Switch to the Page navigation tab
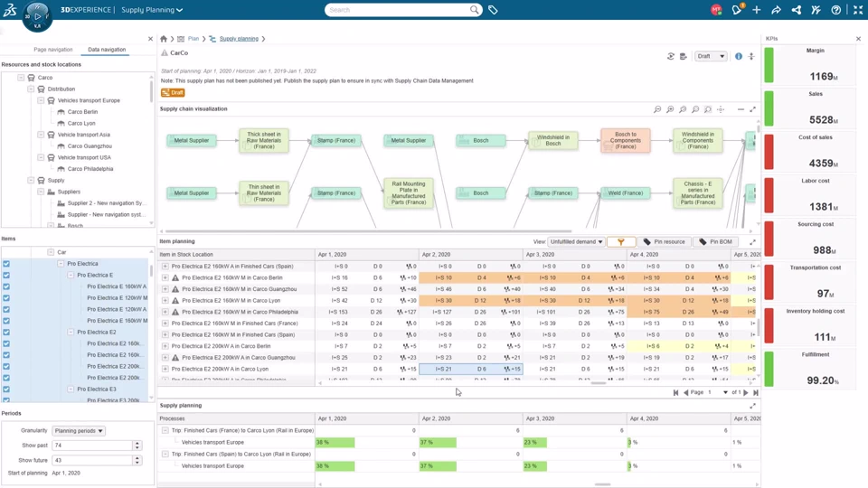This screenshot has height=488, width=868. [x=53, y=50]
